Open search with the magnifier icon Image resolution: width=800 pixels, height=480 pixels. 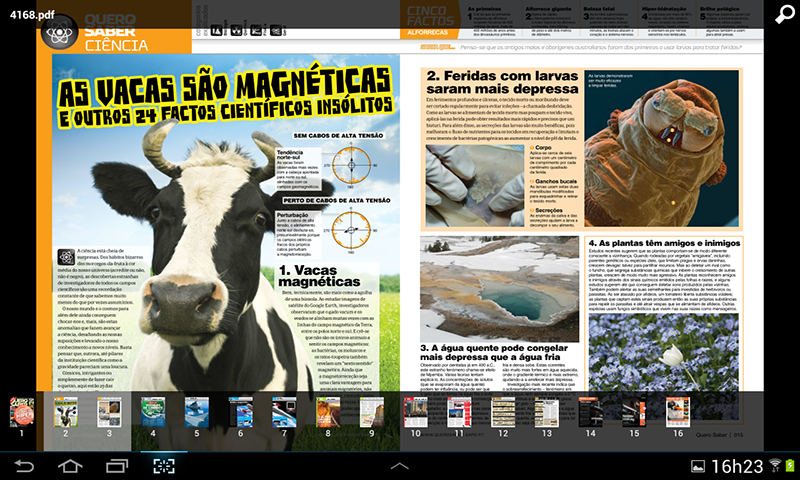tap(781, 13)
